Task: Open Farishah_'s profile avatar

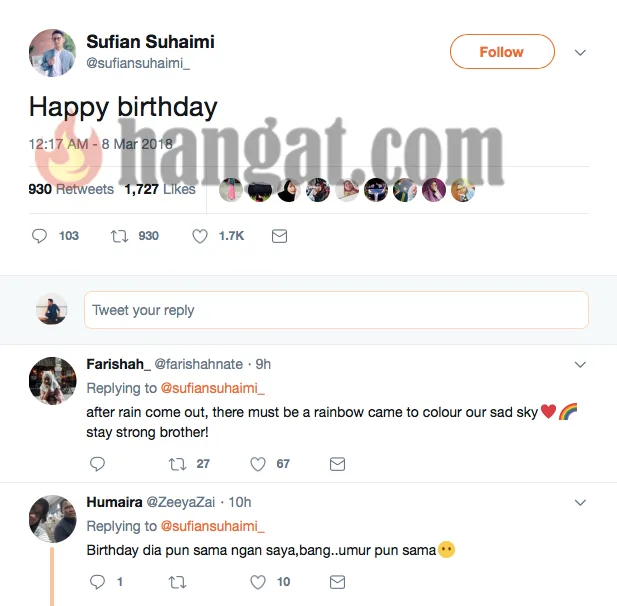Action: pos(52,380)
